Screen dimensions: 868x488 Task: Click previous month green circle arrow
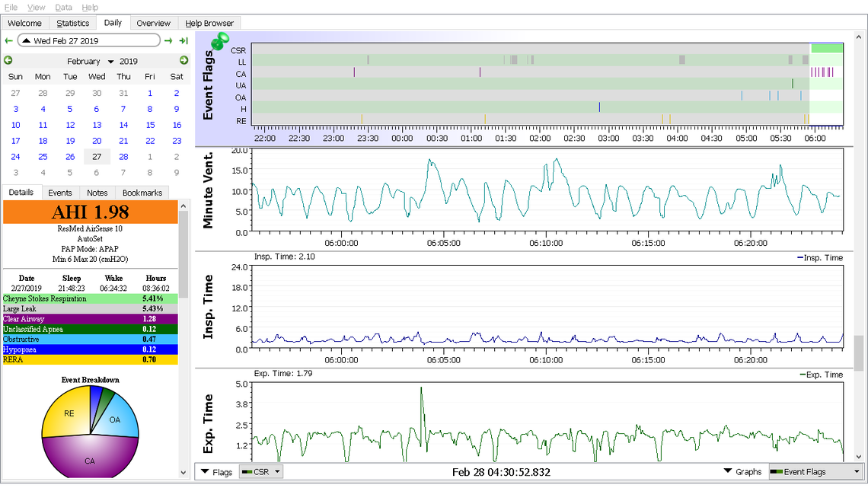[x=8, y=61]
